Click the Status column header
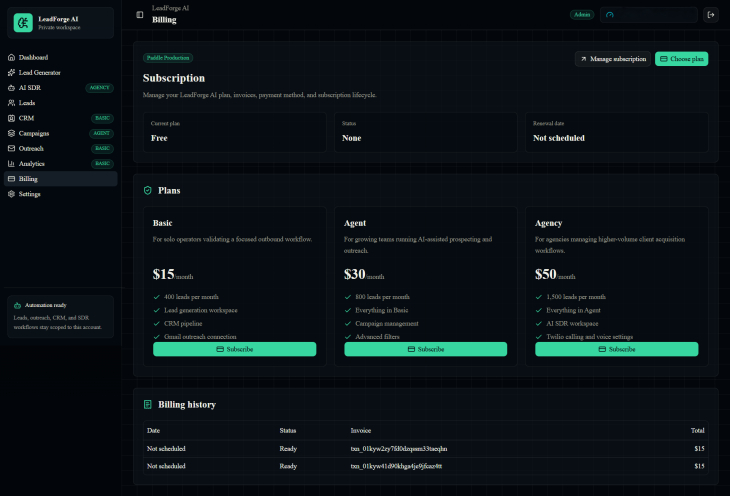Screen dimensions: 730x496 click(288, 431)
